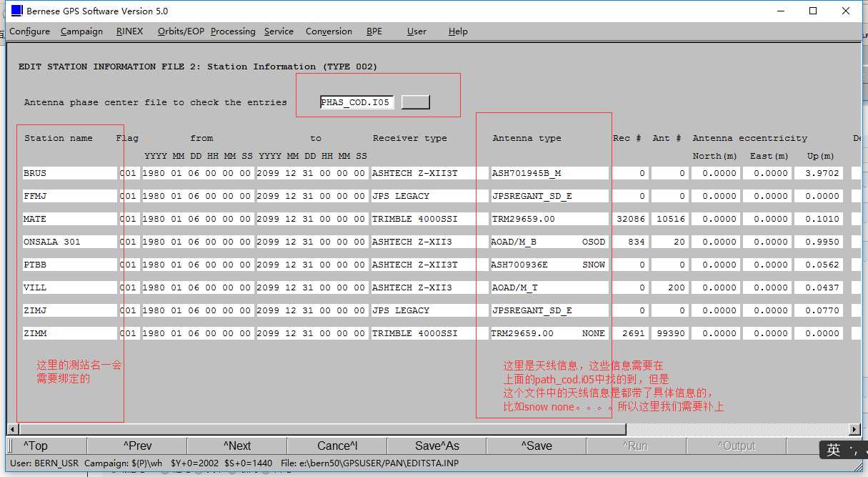Click Rec # value 32086

(x=630, y=219)
